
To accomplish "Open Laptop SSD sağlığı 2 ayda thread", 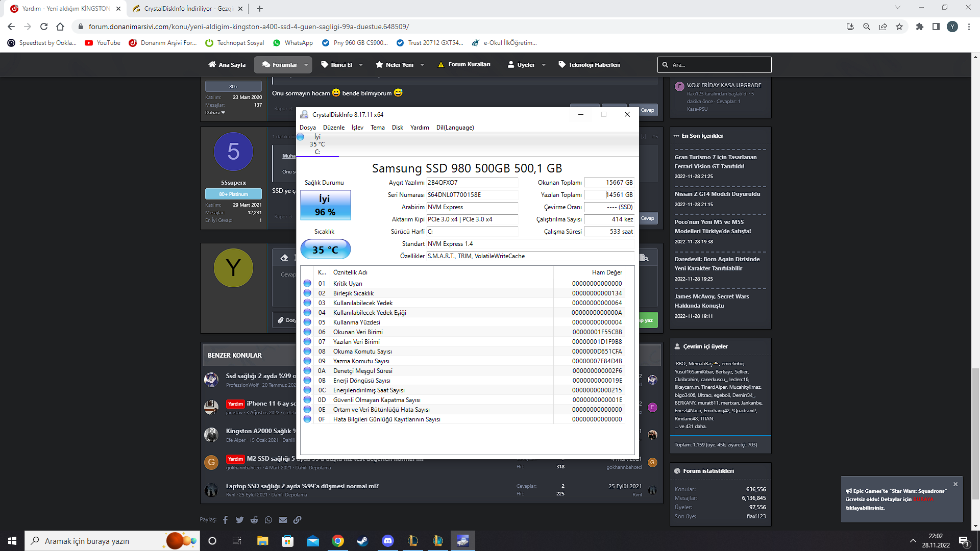I will coord(302,486).
